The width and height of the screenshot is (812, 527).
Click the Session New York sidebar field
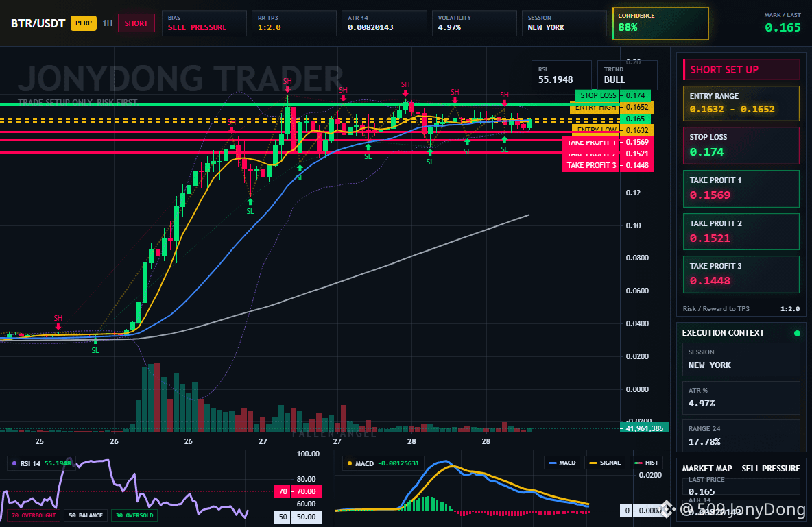[741, 359]
